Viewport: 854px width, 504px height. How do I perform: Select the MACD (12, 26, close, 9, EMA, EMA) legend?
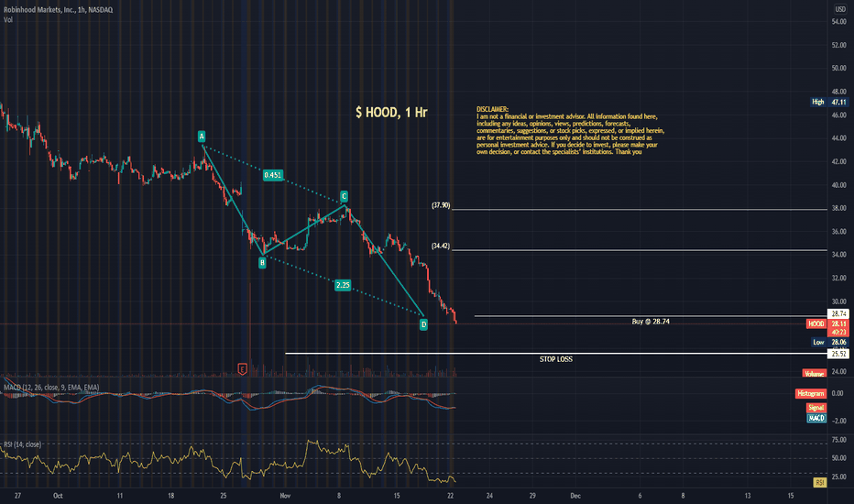tap(51, 388)
